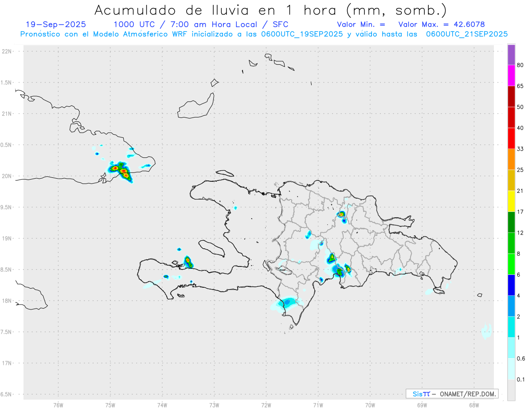Click the '70W' longitude label
The image size is (532, 411).
coord(370,405)
